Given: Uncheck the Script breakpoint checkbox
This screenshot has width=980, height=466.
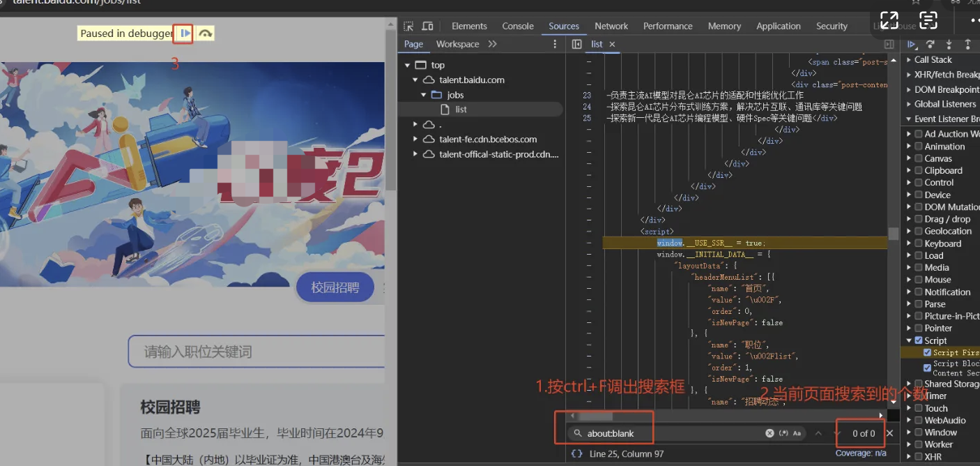Looking at the screenshot, I should [x=919, y=340].
